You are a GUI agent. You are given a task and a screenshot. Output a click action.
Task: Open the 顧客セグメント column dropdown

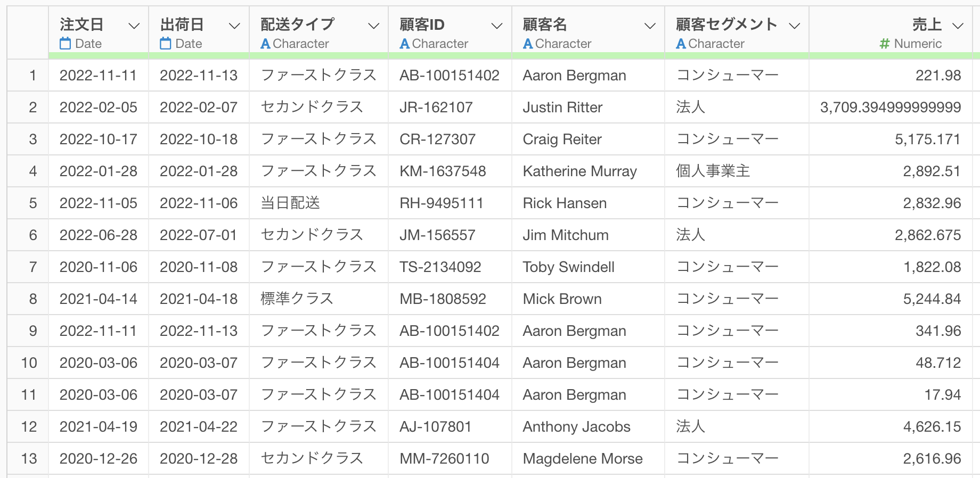pyautogui.click(x=795, y=26)
